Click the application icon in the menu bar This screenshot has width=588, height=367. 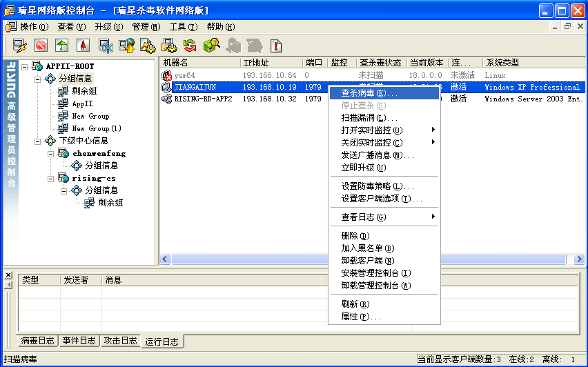[x=11, y=27]
